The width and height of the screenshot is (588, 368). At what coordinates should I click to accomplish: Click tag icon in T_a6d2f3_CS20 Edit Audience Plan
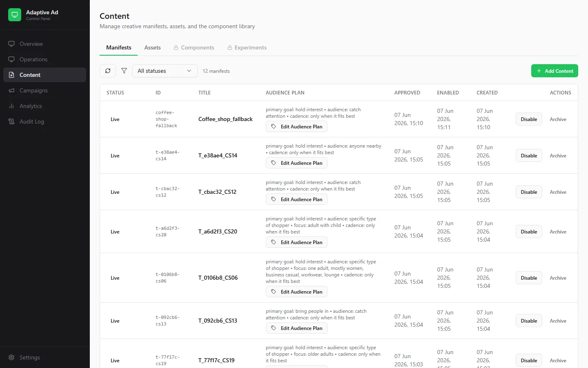[274, 242]
